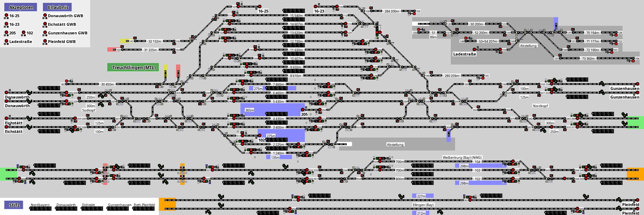Click the Nordbayern StiTz display field
Image resolution: width=644 pixels, height=215 pixels.
(x=40, y=209)
